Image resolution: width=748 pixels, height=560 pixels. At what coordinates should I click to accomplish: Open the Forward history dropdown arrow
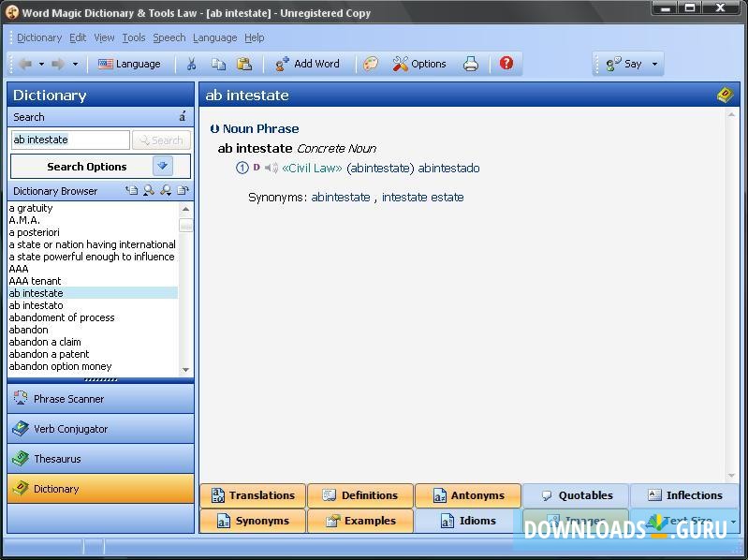point(75,64)
